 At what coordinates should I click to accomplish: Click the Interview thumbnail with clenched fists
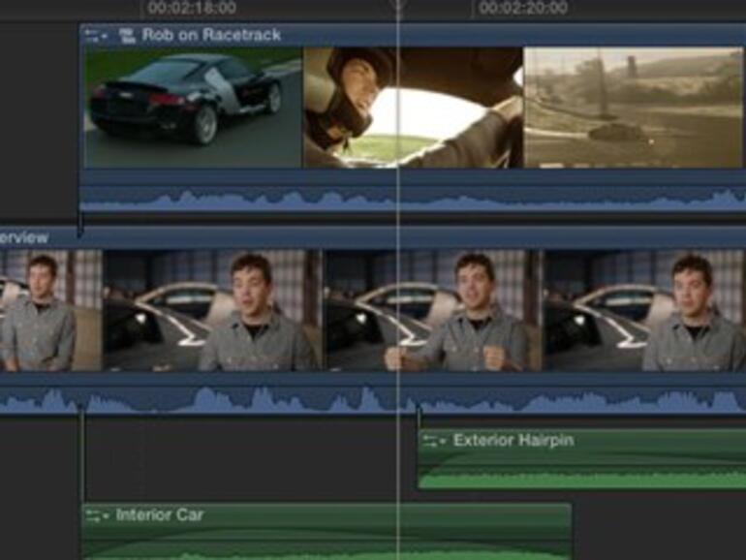[433, 310]
